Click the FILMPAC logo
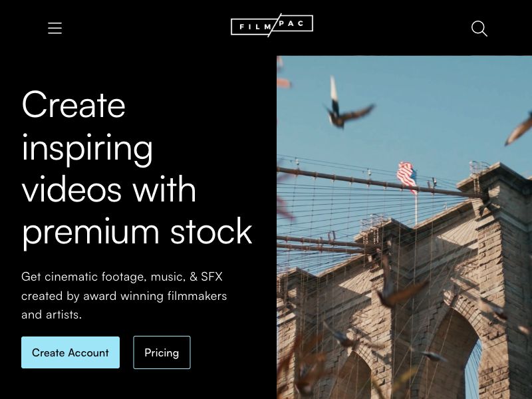Viewport: 532px width, 399px height. coord(272,25)
